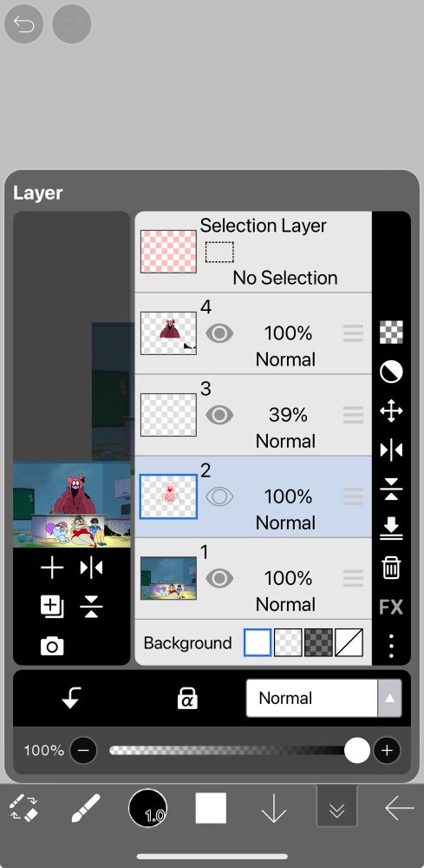Open the move transform tool icon
The image size is (424, 868).
(x=391, y=411)
